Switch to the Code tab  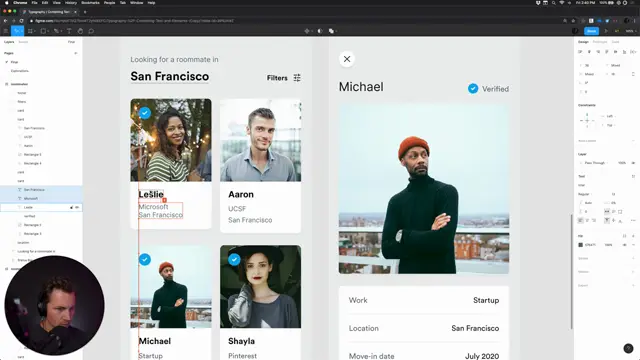pyautogui.click(x=616, y=42)
